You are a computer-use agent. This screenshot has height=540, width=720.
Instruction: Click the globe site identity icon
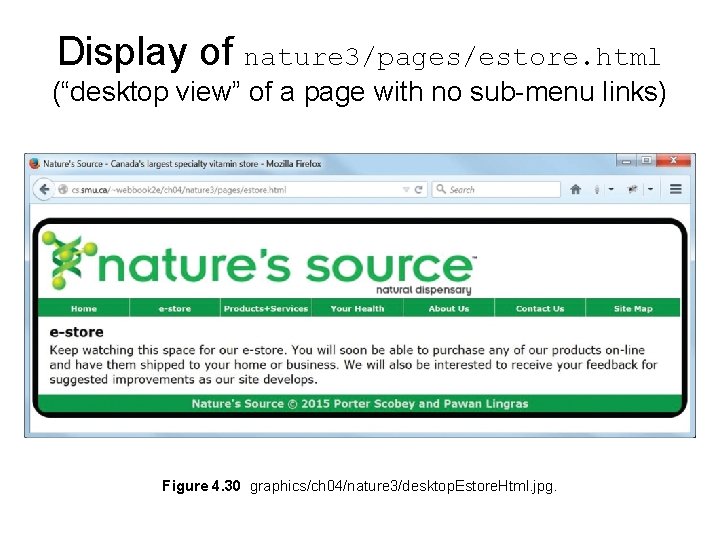[x=63, y=190]
